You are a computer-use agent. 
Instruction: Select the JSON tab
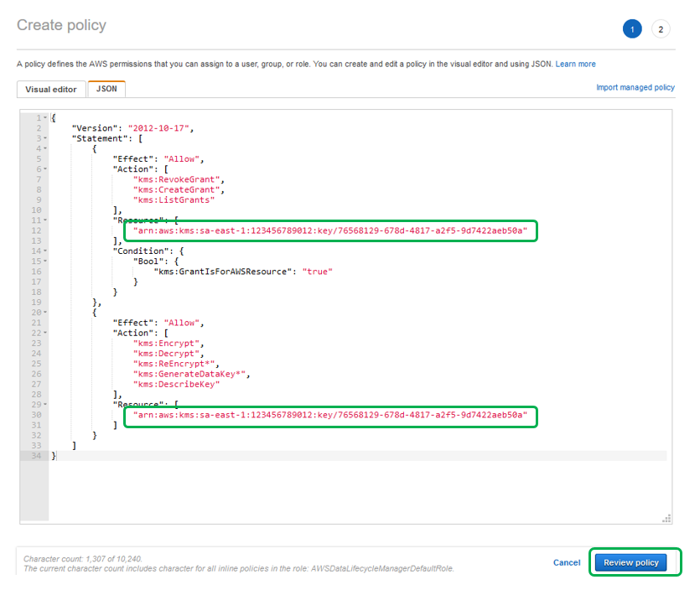click(106, 89)
